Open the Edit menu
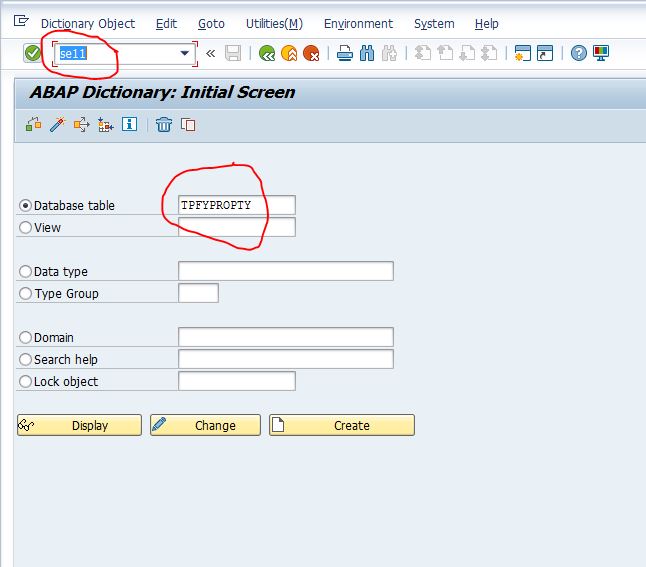This screenshot has height=567, width=646. coord(166,24)
